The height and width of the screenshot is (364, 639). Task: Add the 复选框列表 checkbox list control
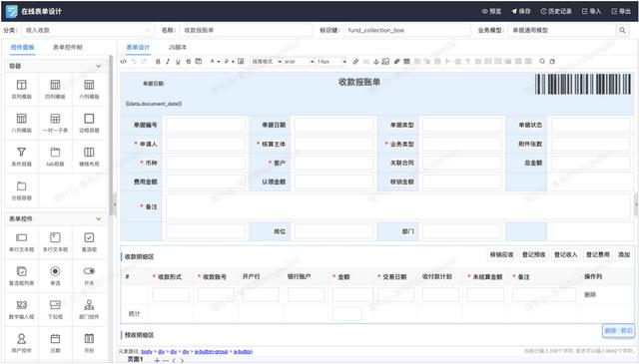coord(21,275)
